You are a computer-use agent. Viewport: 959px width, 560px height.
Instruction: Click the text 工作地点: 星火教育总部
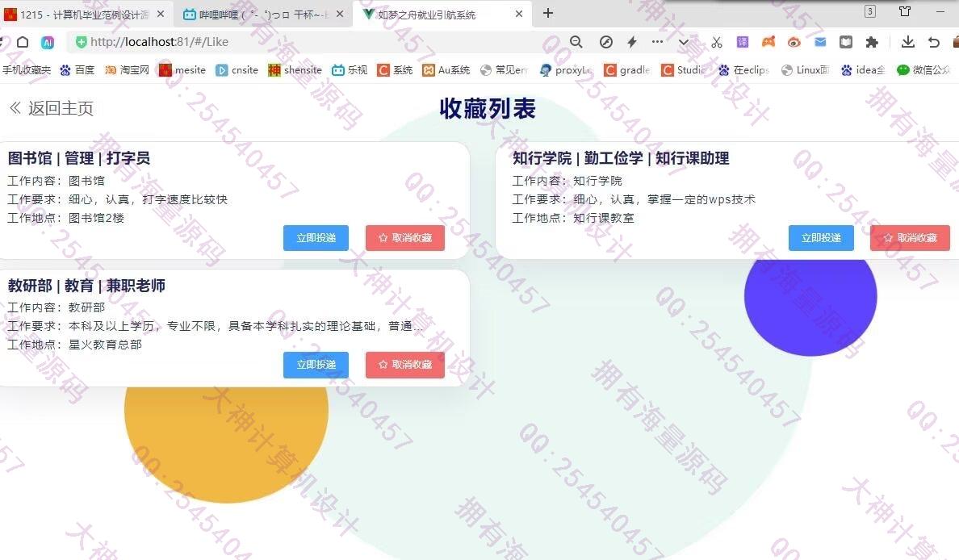(74, 345)
